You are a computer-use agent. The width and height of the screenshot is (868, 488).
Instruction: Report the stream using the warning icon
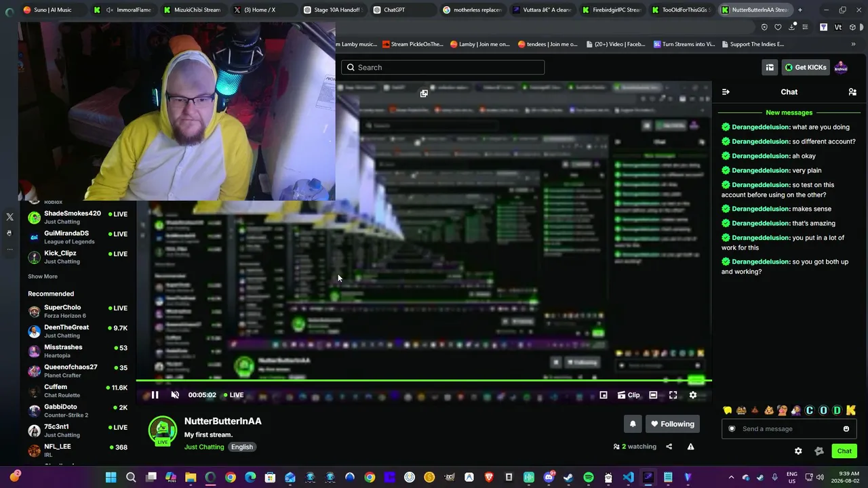690,447
